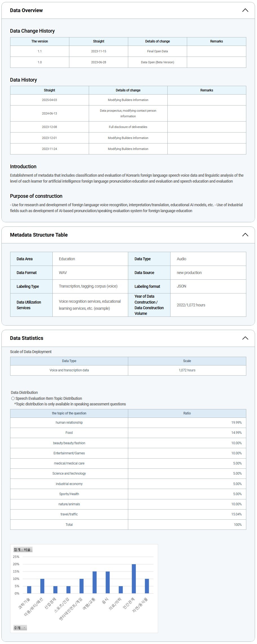Collapse the Metadata Structure Table chevron
The image size is (257, 644).
(245, 235)
